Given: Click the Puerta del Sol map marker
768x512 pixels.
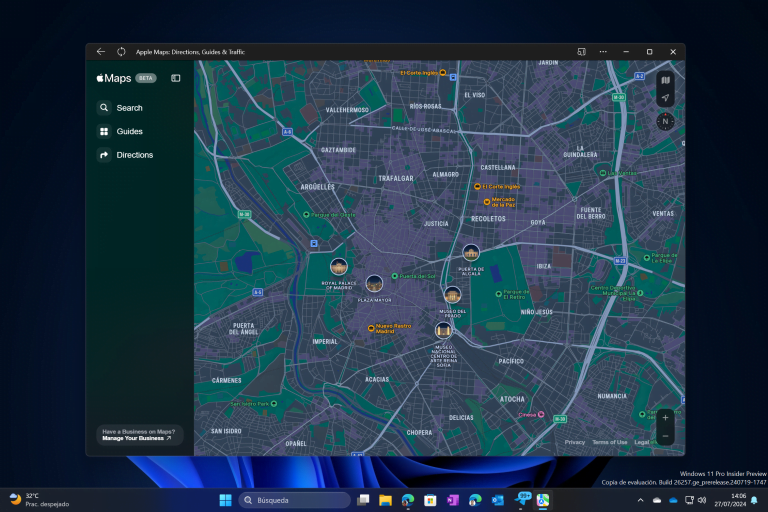Looking at the screenshot, I should click(394, 276).
